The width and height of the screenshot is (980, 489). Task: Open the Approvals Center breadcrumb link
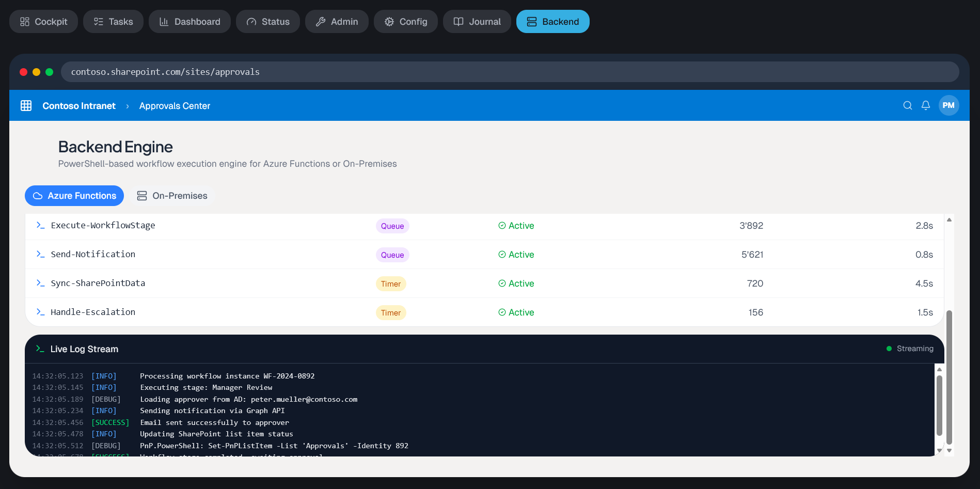click(x=175, y=105)
